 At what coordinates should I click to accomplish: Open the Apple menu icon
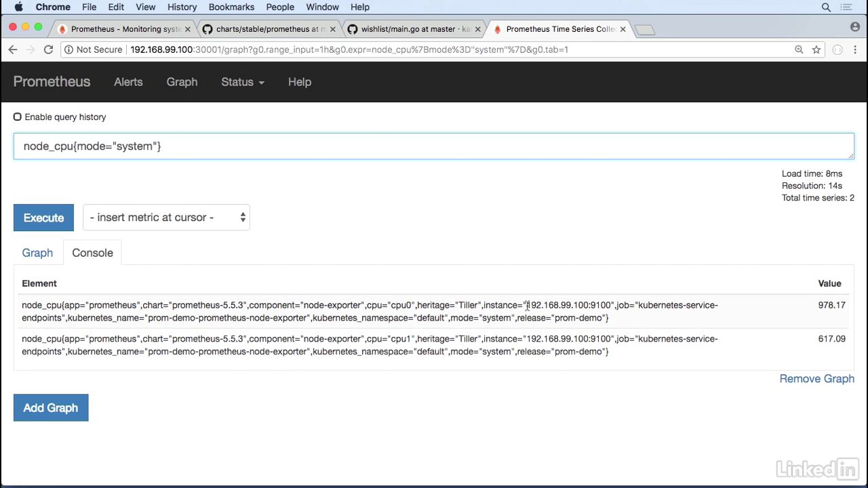(x=18, y=7)
